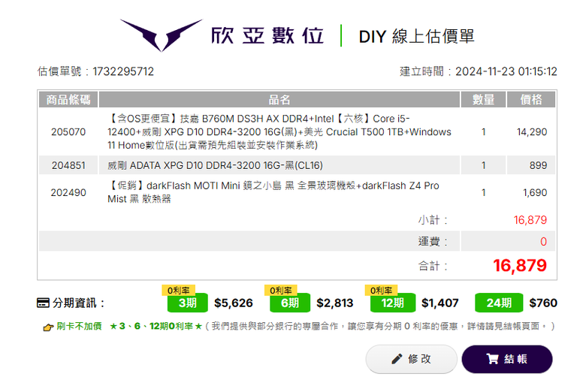Click the 分期資訊 label

[x=78, y=303]
